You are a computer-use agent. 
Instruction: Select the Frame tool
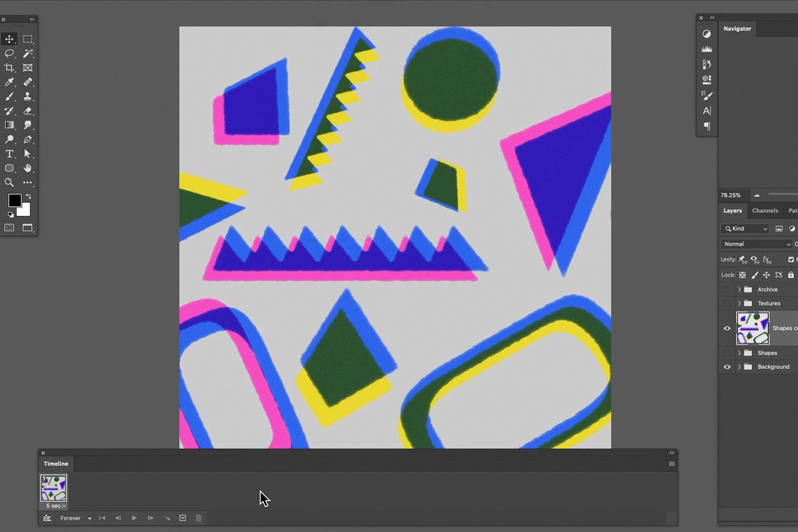tap(28, 68)
